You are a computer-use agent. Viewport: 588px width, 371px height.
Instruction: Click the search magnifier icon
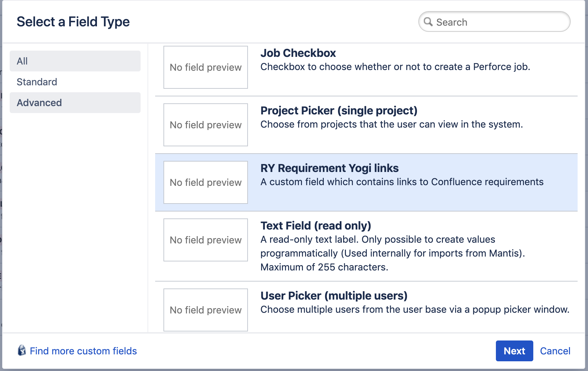tap(428, 21)
